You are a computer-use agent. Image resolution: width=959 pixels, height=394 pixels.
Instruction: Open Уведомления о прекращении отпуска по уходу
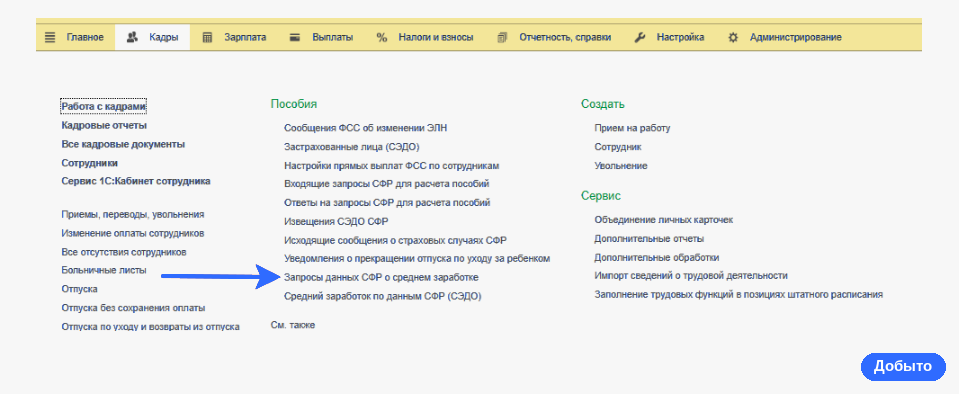coord(417,259)
